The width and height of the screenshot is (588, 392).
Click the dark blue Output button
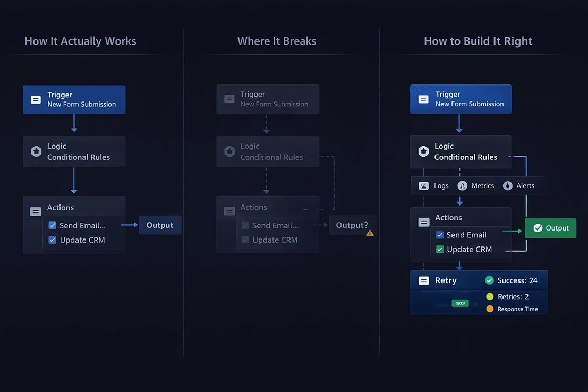(x=160, y=225)
